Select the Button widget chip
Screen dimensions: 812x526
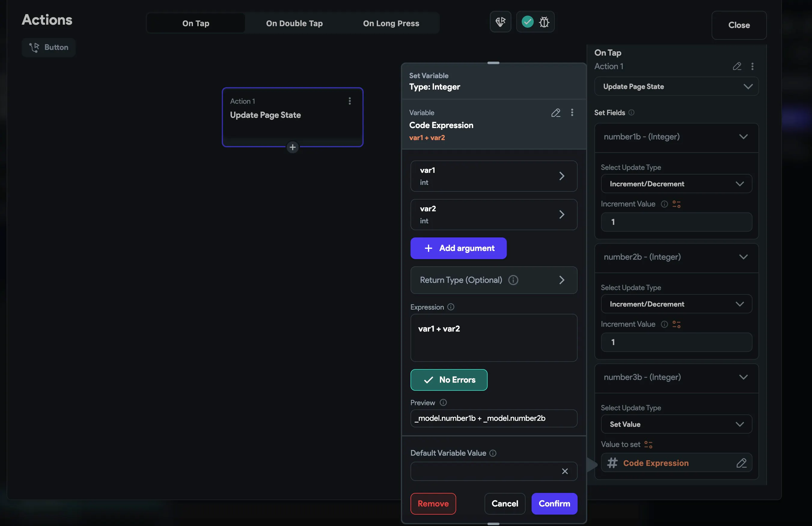pos(48,47)
